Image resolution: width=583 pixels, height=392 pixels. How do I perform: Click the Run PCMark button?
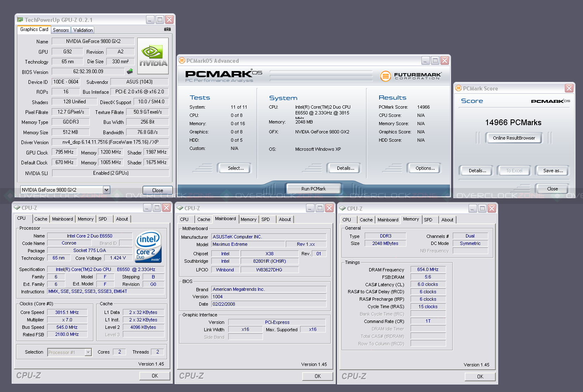pos(313,189)
